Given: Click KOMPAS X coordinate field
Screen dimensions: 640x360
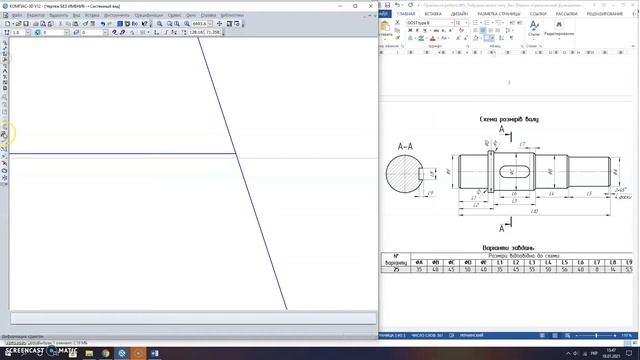Looking at the screenshot, I should pos(196,32).
